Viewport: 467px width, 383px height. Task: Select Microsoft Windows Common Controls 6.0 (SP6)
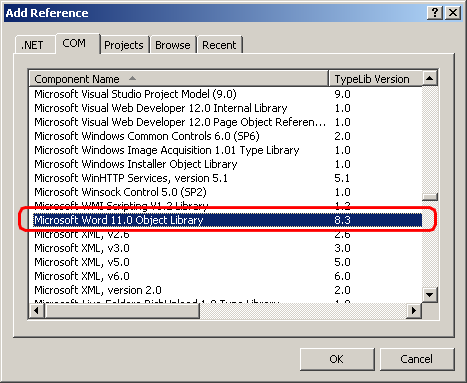(225, 136)
